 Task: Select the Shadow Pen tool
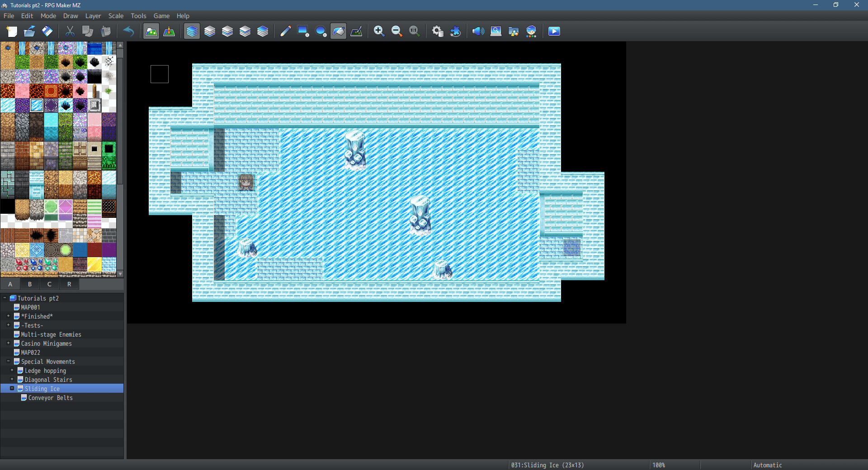[356, 31]
